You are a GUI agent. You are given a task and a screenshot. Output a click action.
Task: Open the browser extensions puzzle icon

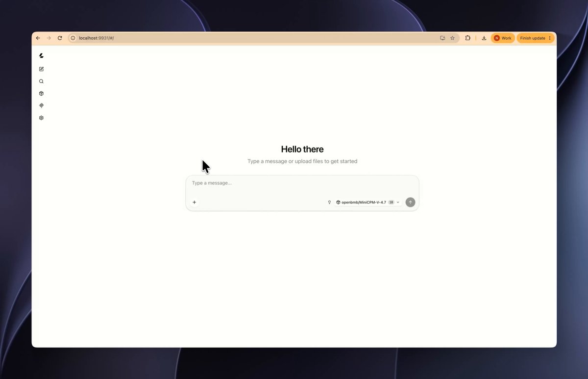tap(468, 38)
